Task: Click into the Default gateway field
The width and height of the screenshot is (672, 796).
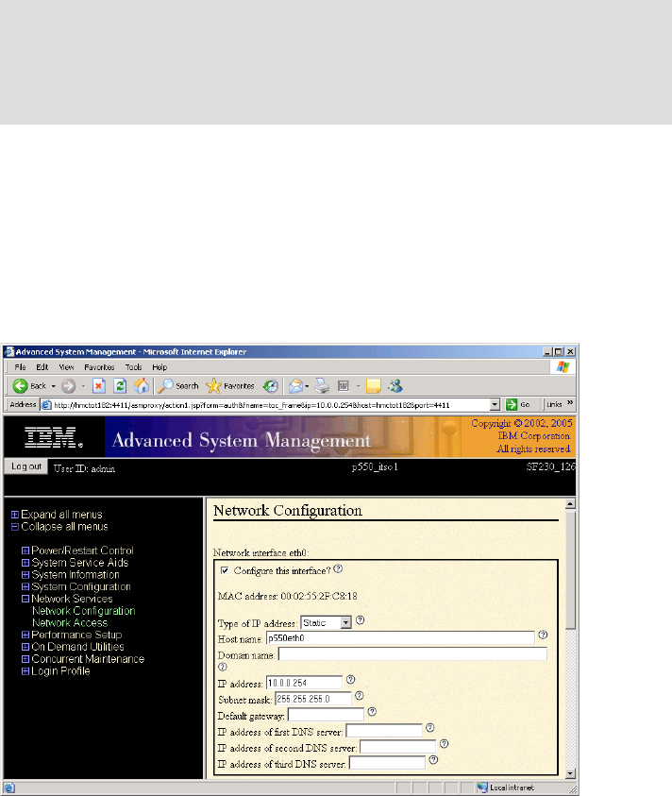Action: (326, 715)
